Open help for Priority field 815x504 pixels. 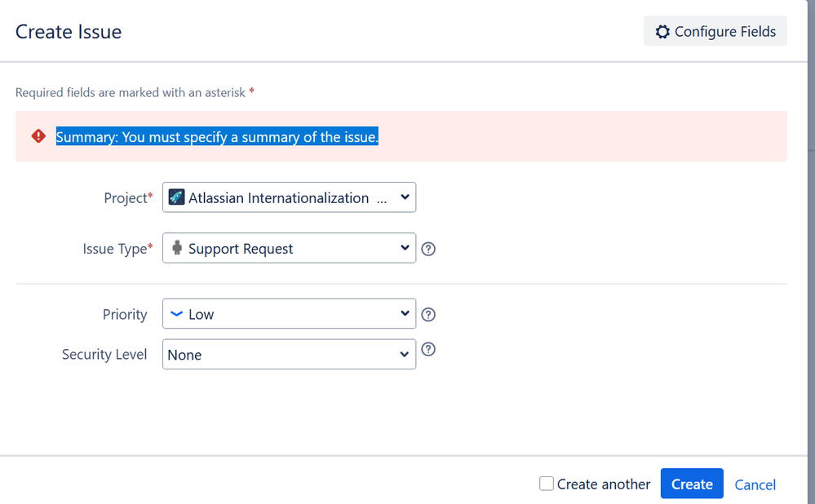(x=427, y=314)
